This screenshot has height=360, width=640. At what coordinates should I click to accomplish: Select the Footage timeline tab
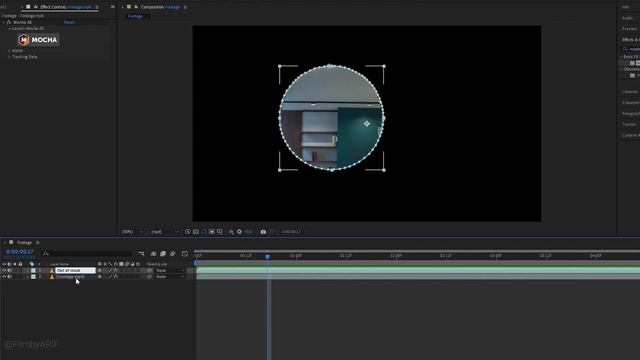(x=24, y=242)
